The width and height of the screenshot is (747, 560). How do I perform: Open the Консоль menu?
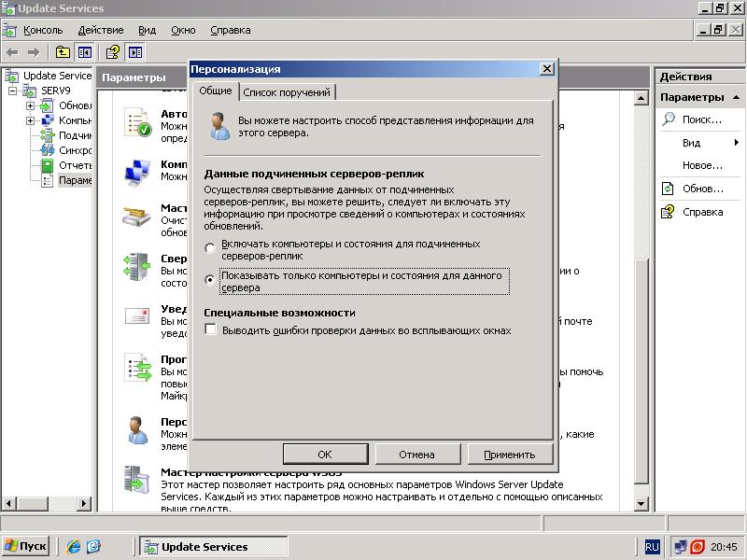(x=43, y=31)
